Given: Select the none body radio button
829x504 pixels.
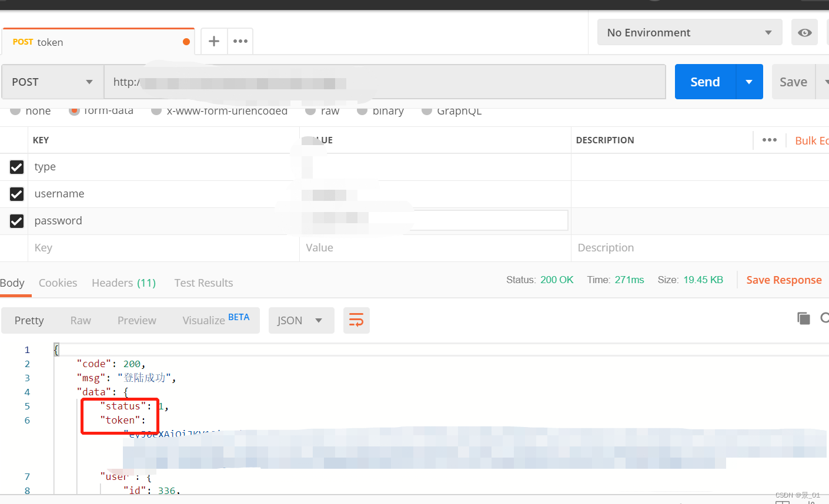Looking at the screenshot, I should pyautogui.click(x=15, y=110).
